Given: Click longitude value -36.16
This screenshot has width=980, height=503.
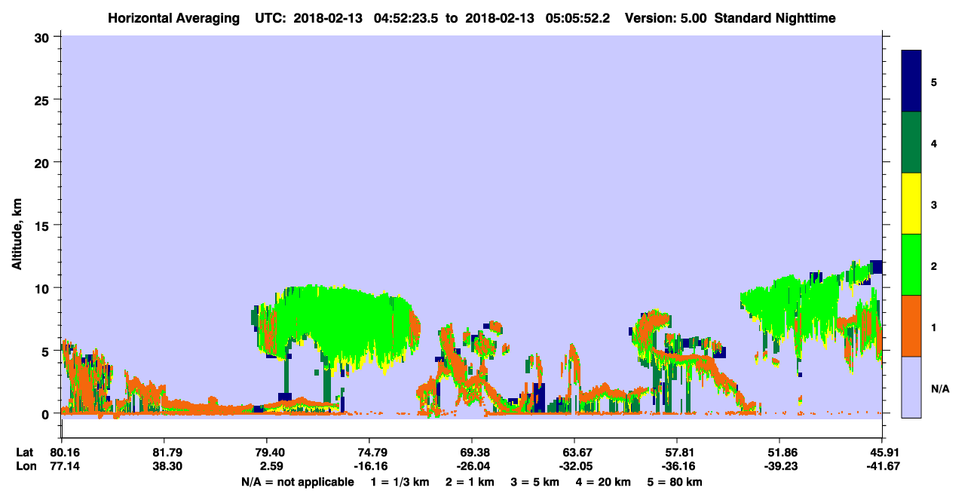Looking at the screenshot, I should pyautogui.click(x=677, y=466).
